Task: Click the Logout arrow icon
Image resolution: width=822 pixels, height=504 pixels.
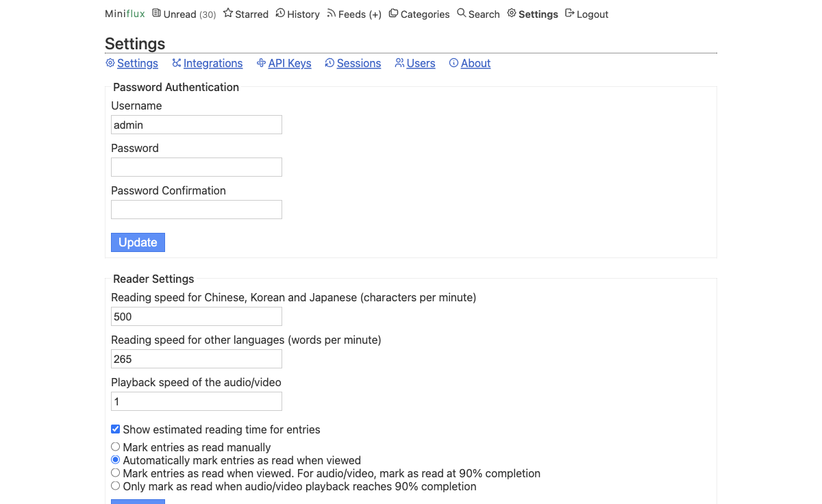Action: pos(570,13)
